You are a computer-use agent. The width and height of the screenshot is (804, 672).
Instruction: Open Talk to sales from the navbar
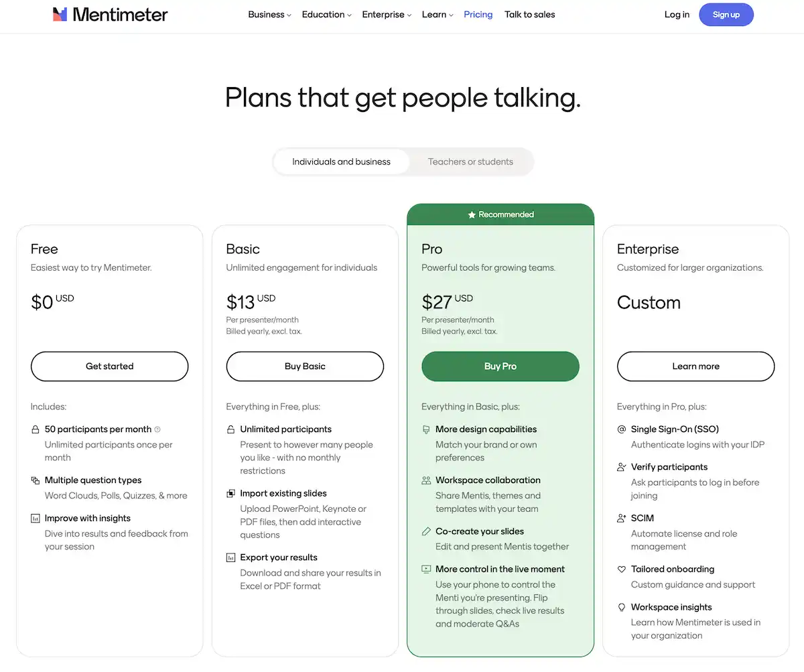pyautogui.click(x=529, y=14)
